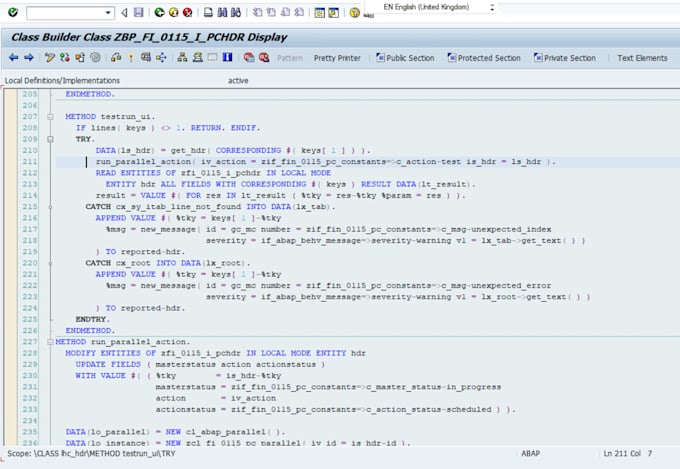Click the greyed Pattern button
The image size is (680, 469).
click(x=290, y=58)
